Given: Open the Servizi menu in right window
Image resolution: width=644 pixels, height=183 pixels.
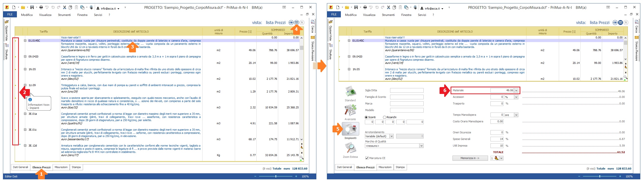Looking at the screenshot, I should pyautogui.click(x=422, y=15).
